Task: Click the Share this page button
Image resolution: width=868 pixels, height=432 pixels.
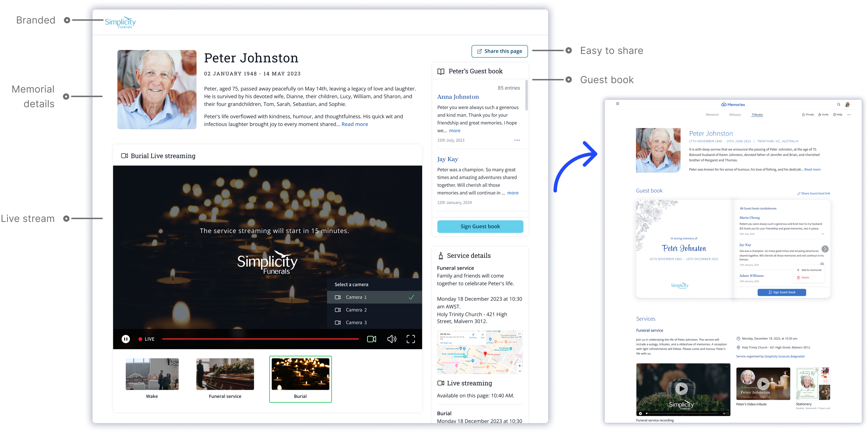Action: 499,51
